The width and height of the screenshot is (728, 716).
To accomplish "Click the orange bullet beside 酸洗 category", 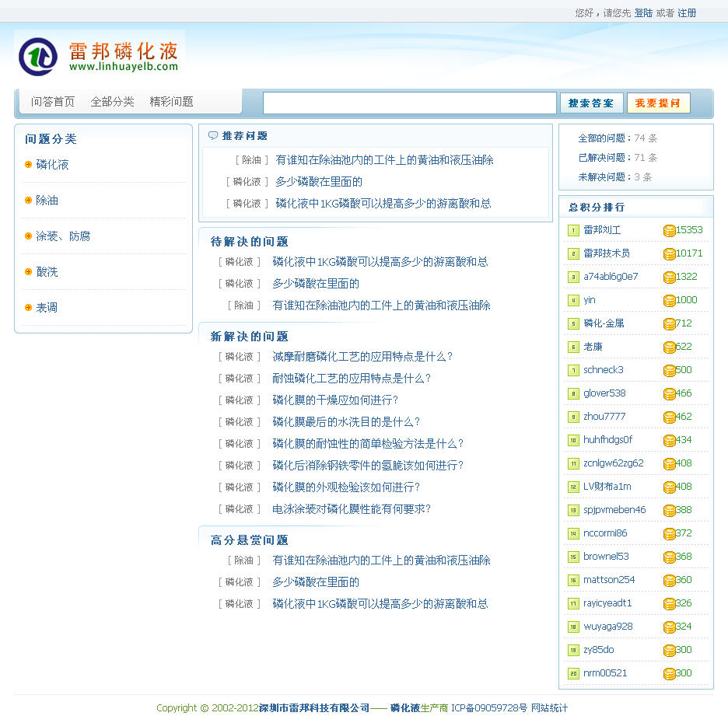I will (29, 272).
